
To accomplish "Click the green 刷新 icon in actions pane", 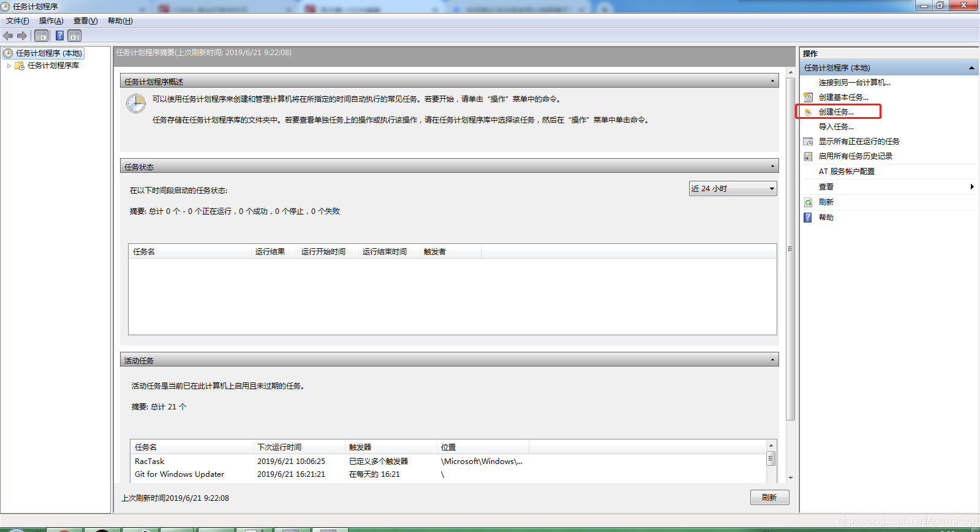I will [x=808, y=202].
